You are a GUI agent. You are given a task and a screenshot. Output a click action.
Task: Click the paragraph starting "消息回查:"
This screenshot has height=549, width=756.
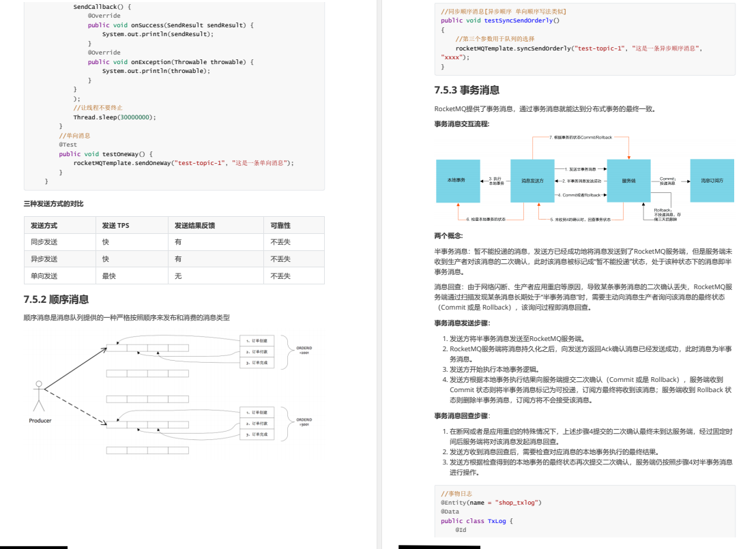(x=583, y=297)
